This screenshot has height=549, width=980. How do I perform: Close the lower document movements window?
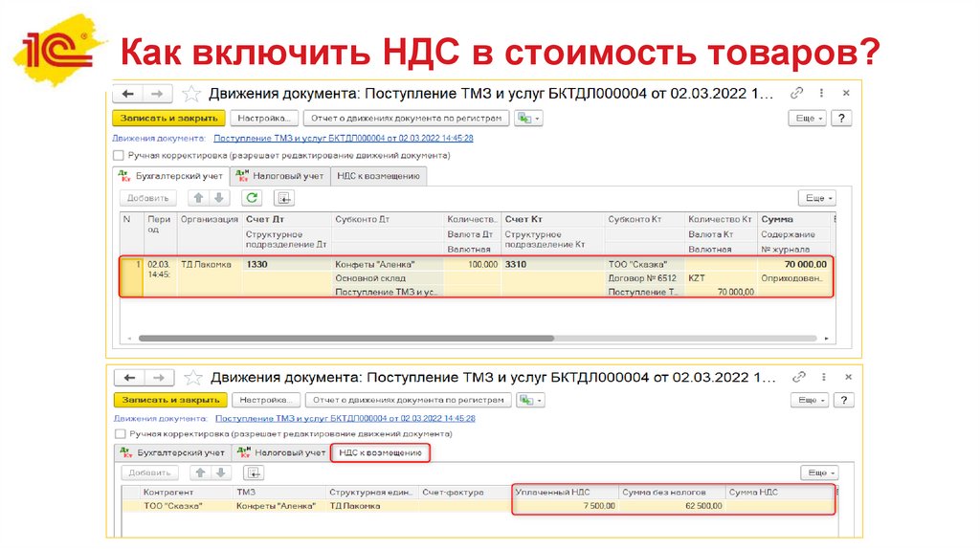[x=848, y=377]
